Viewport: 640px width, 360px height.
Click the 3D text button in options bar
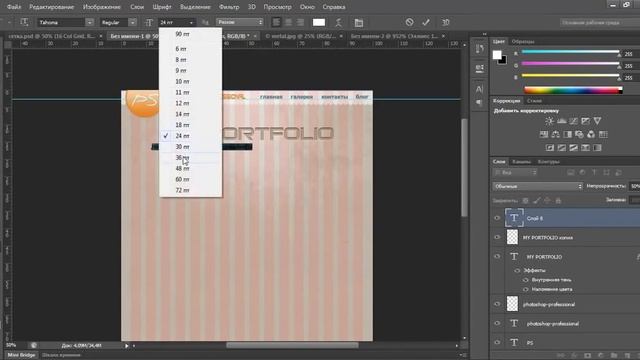(445, 22)
